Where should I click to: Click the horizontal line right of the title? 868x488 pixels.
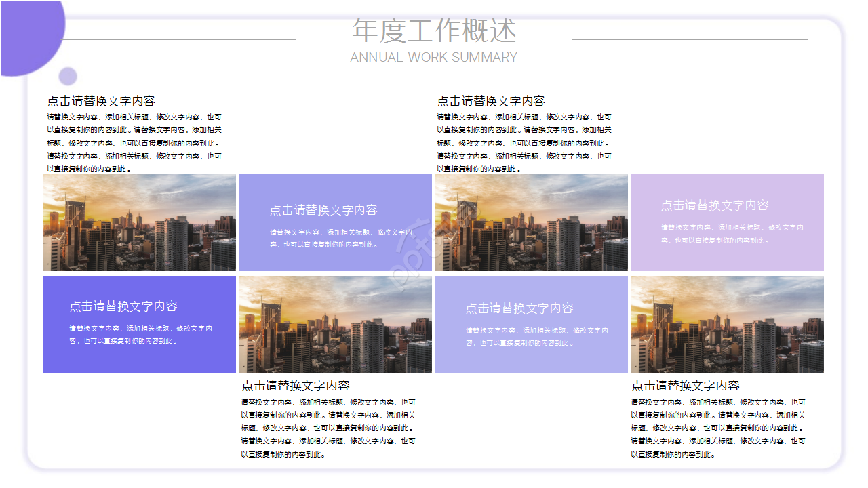pyautogui.click(x=690, y=39)
